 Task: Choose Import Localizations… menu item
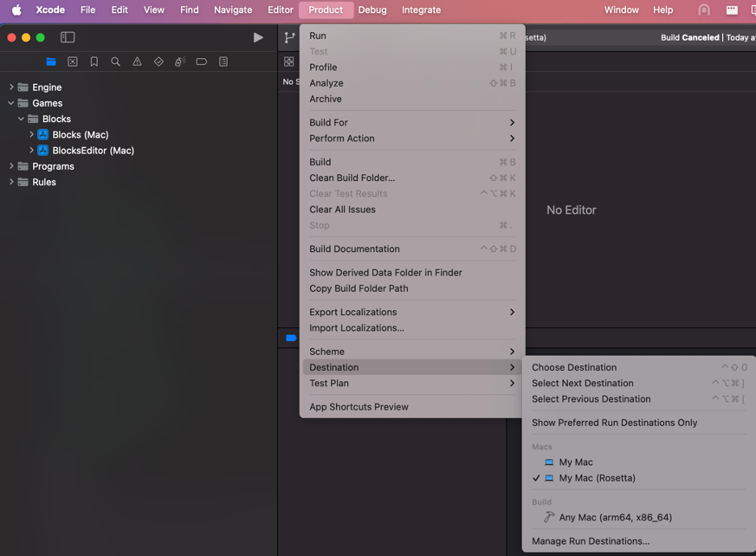point(412,328)
